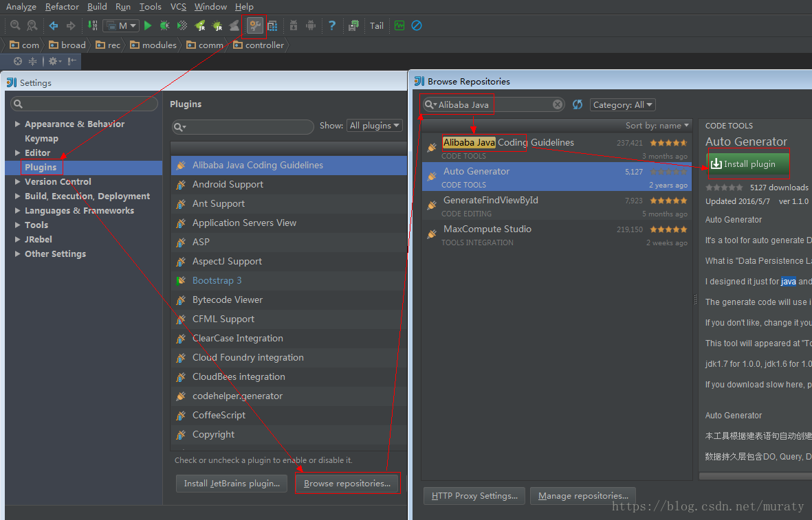Open the Tools menu
The width and height of the screenshot is (812, 520).
point(150,7)
